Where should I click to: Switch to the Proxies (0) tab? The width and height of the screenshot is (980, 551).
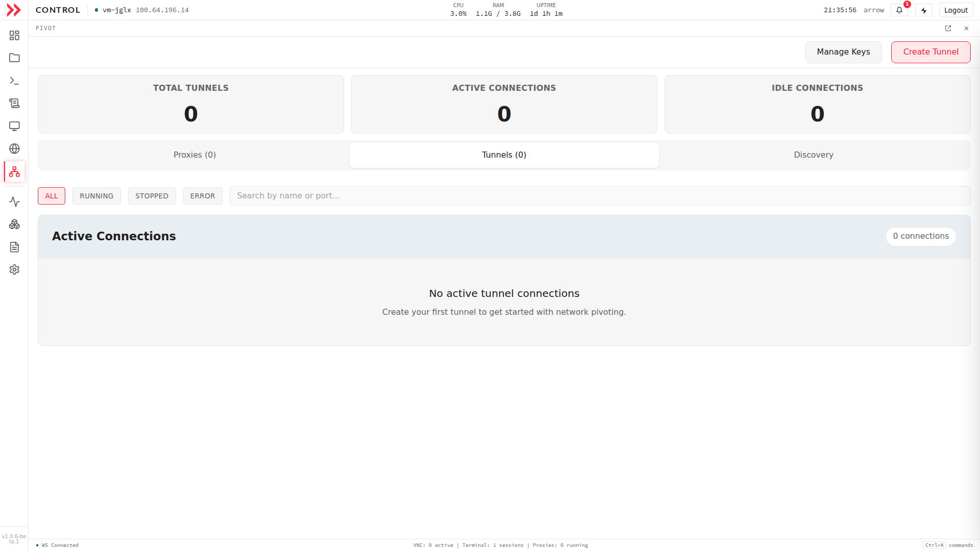[194, 155]
